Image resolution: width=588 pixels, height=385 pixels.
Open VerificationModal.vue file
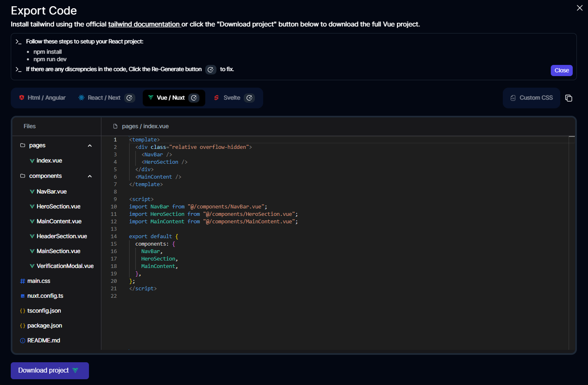65,266
